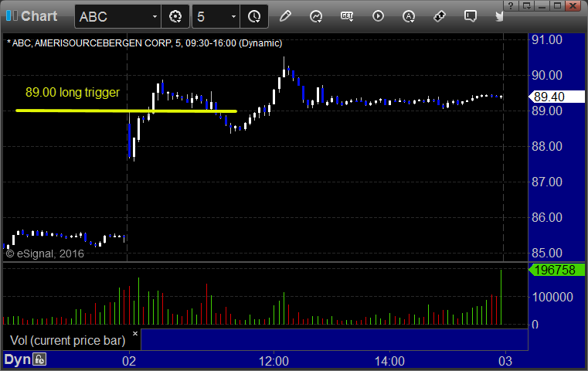This screenshot has width=588, height=371.
Task: Select the pencil drawing tool
Action: point(285,16)
